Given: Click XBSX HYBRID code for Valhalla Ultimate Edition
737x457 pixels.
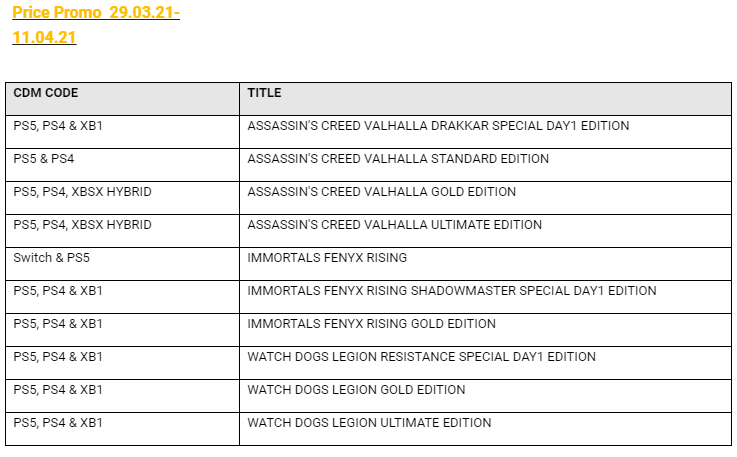Looking at the screenshot, I should (83, 225).
